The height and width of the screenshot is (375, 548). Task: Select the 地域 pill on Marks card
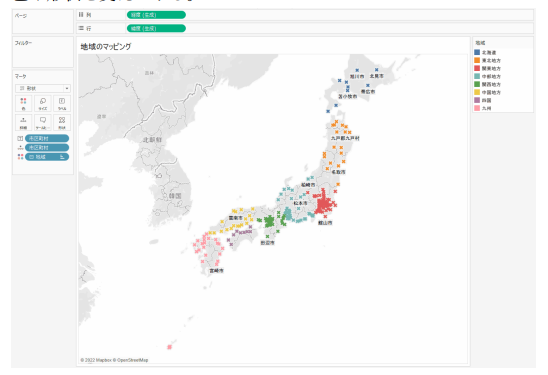pyautogui.click(x=47, y=157)
